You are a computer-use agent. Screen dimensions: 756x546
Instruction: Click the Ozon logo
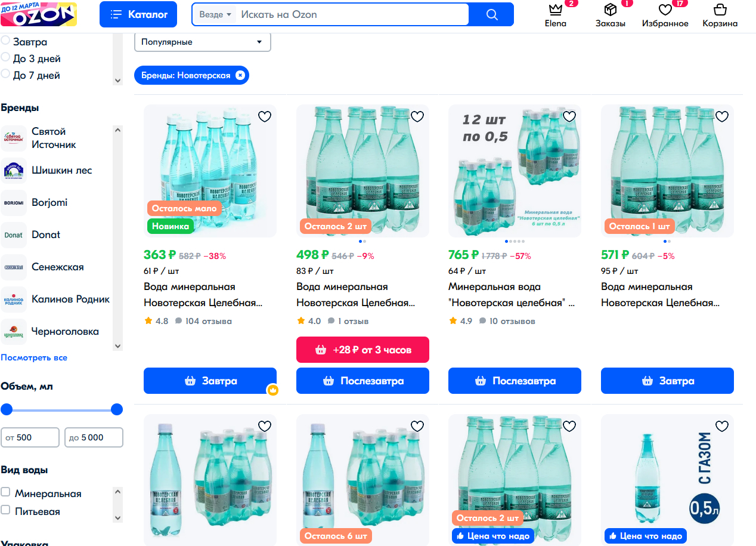(39, 14)
